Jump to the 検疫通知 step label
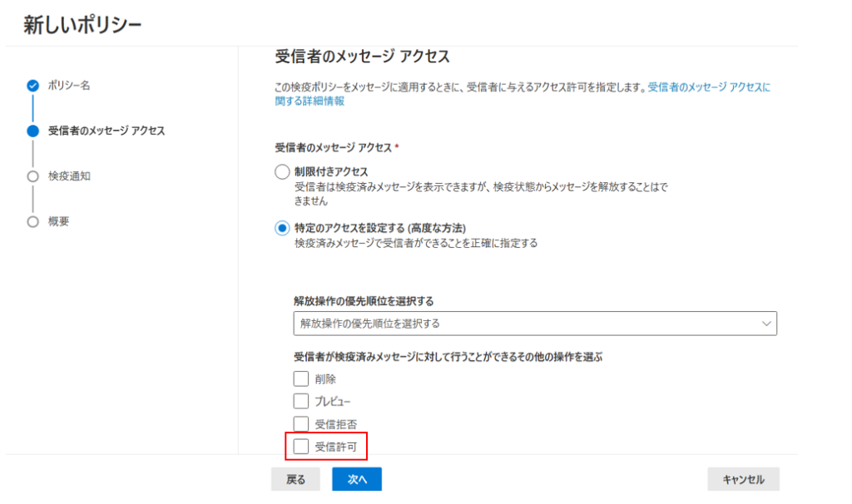Image resolution: width=852 pixels, height=504 pixels. [x=69, y=176]
